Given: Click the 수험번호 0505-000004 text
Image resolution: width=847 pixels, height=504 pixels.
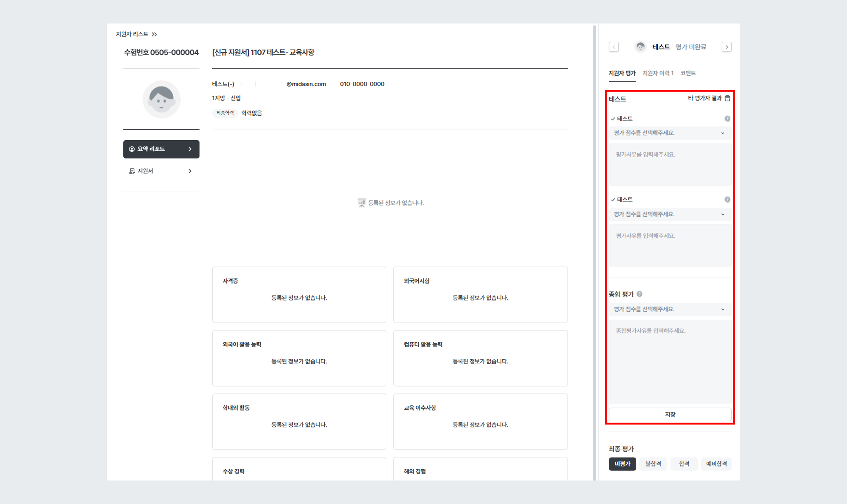Looking at the screenshot, I should pos(161,53).
